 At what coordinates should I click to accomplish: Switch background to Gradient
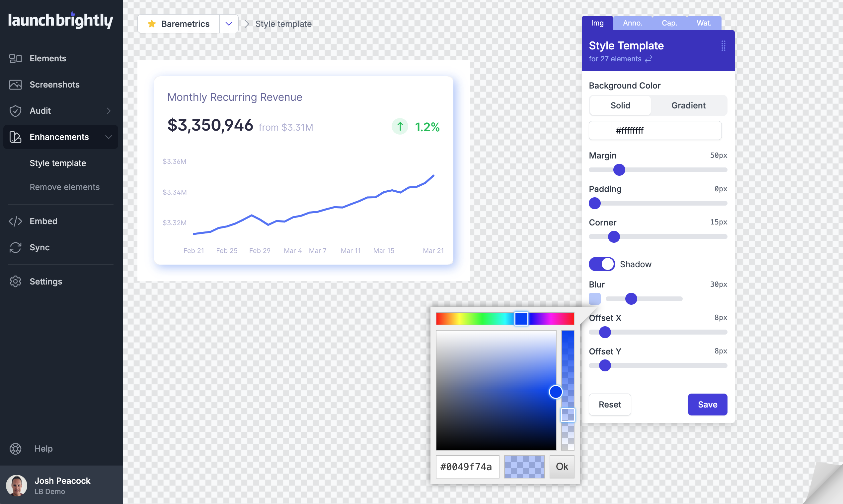coord(688,105)
